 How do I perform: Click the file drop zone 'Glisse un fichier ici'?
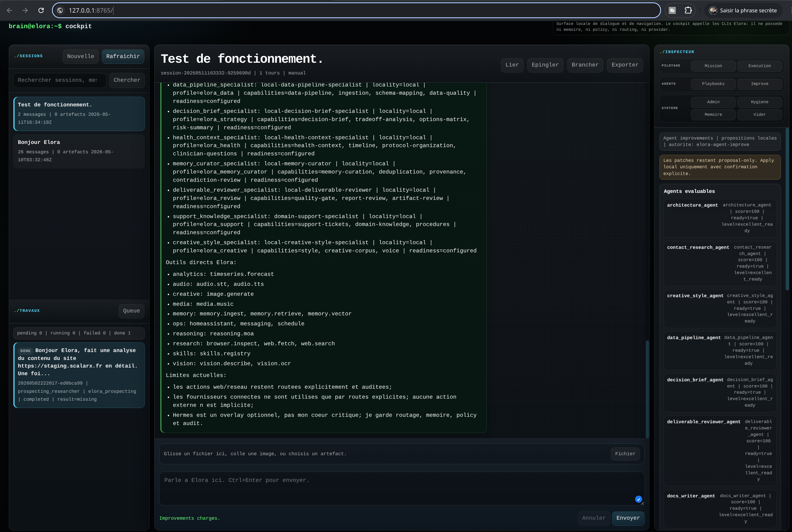coord(401,454)
